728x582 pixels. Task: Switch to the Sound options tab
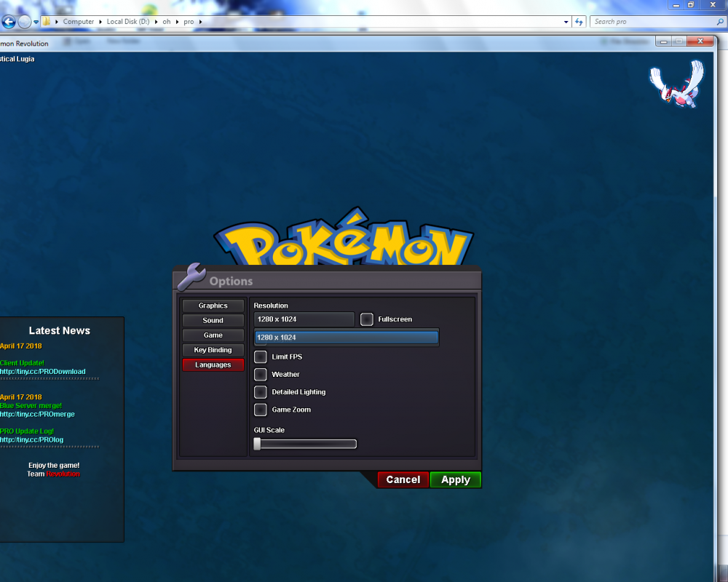(213, 321)
